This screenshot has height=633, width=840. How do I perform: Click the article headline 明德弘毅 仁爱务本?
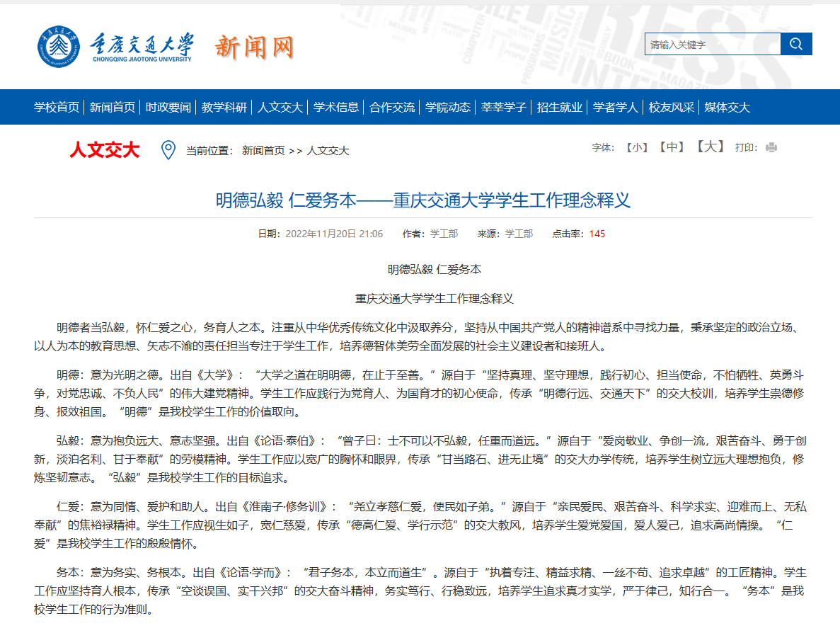click(423, 200)
